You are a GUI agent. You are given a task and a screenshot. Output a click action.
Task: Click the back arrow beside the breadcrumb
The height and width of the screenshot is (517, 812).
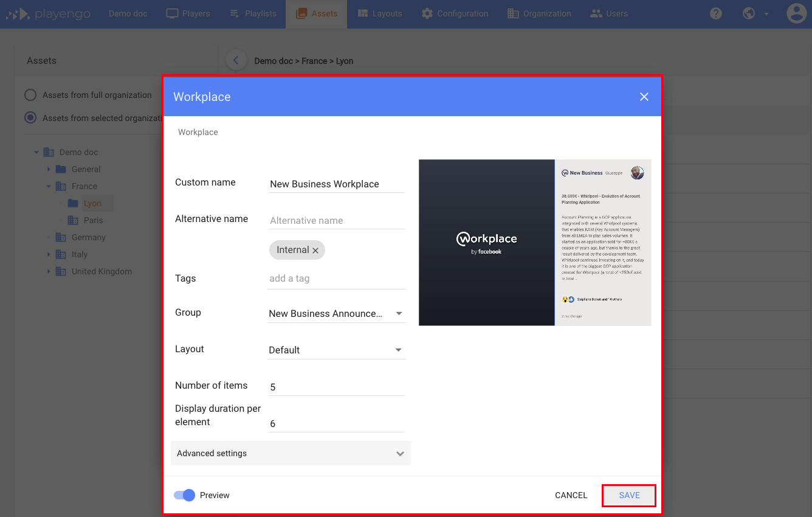tap(236, 60)
